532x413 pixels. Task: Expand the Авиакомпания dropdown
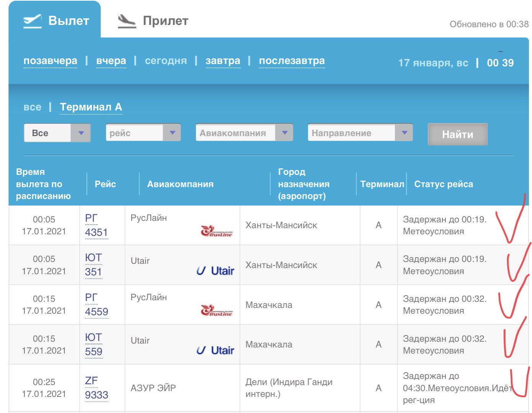[244, 133]
